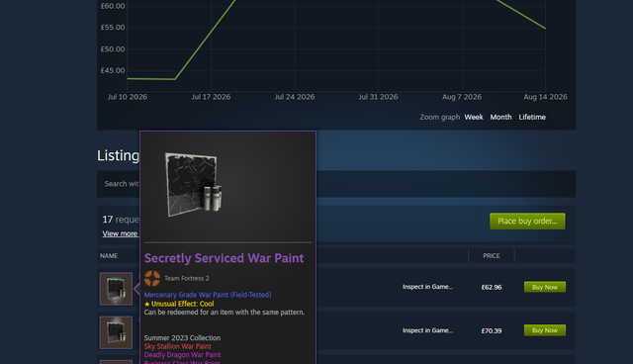This screenshot has height=364, width=633.
Task: Set graph zoom to Week
Action: (474, 117)
